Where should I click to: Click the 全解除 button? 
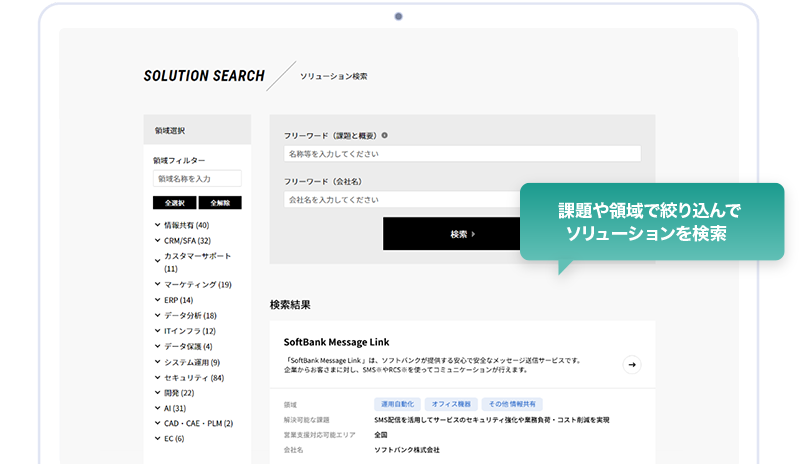click(220, 203)
